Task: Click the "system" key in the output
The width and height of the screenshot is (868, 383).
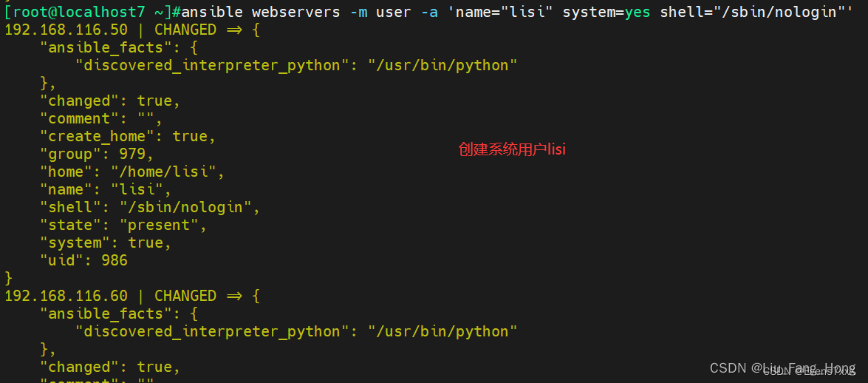Action: (x=75, y=243)
